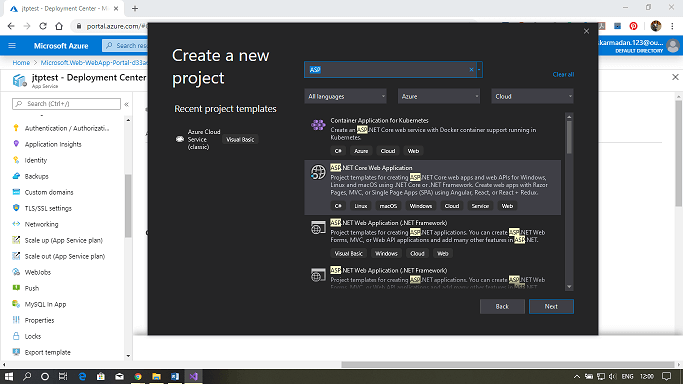The image size is (683, 384).
Task: Open Backups in sidebar
Action: pyautogui.click(x=37, y=176)
